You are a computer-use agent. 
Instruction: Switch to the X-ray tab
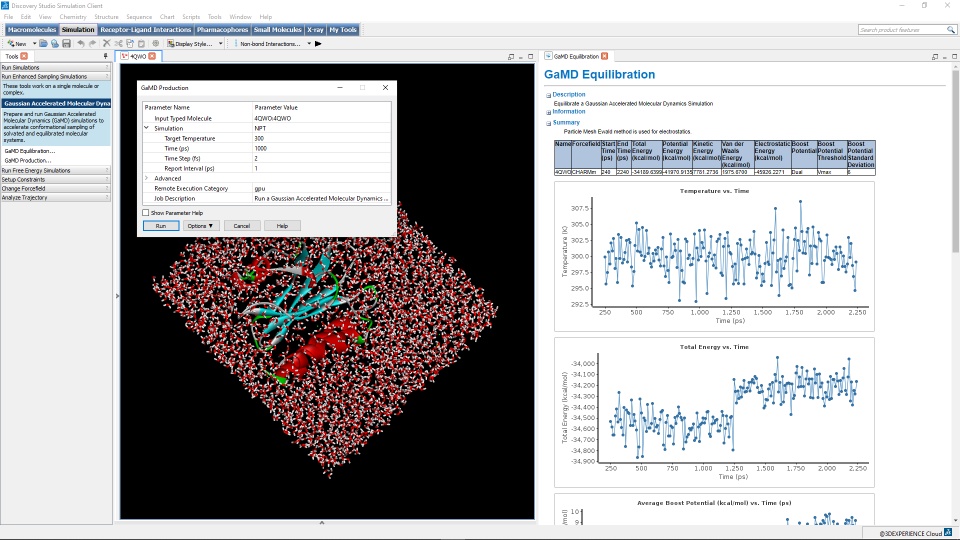[x=315, y=29]
